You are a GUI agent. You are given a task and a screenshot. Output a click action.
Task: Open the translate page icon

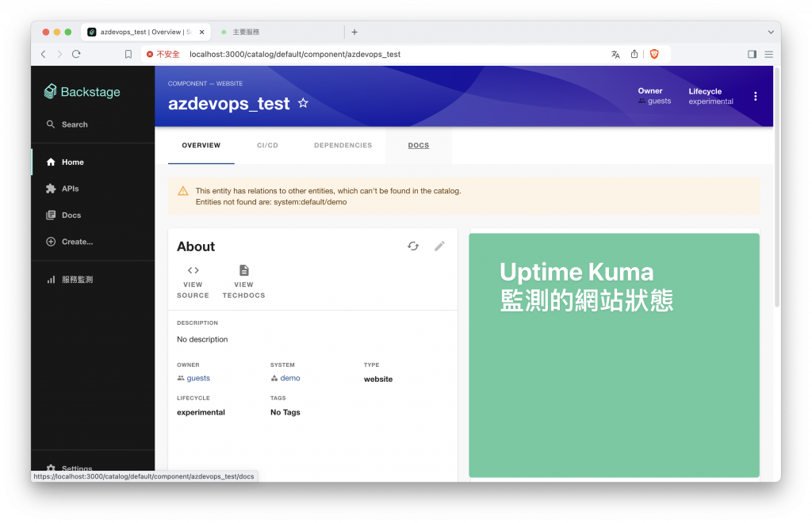point(615,55)
